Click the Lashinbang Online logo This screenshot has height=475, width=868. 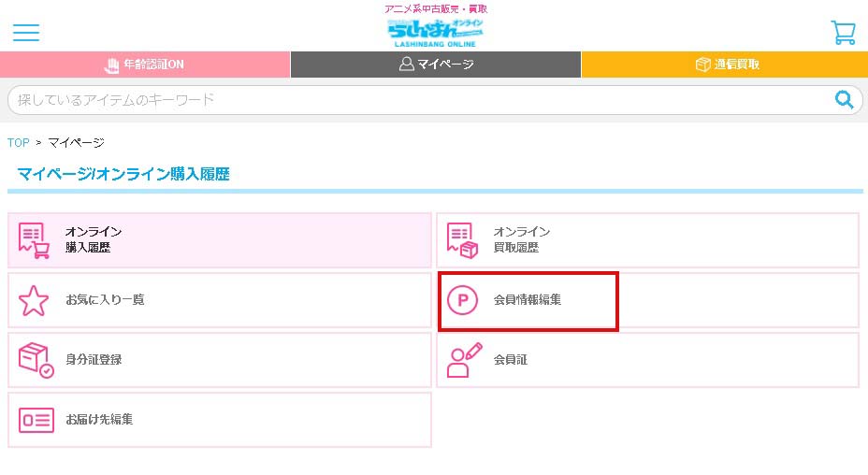click(436, 32)
